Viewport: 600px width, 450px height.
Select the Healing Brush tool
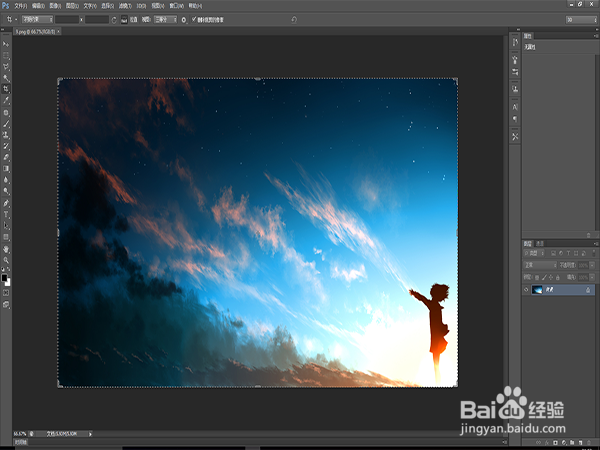6,112
